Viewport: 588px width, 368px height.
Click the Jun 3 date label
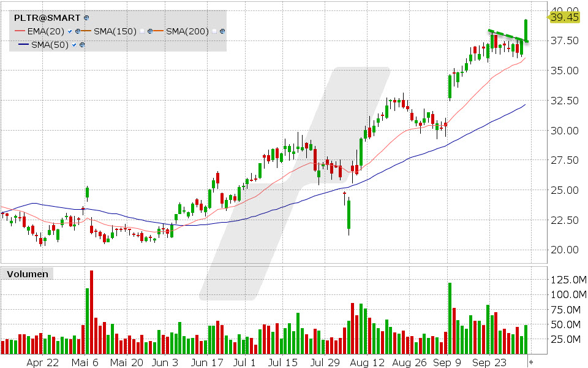165,362
